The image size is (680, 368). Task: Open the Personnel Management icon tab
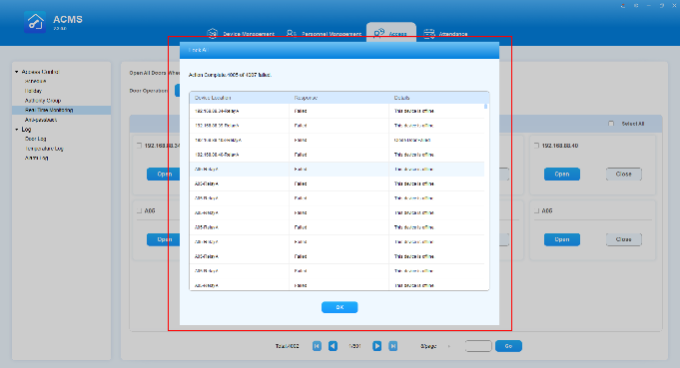(291, 33)
